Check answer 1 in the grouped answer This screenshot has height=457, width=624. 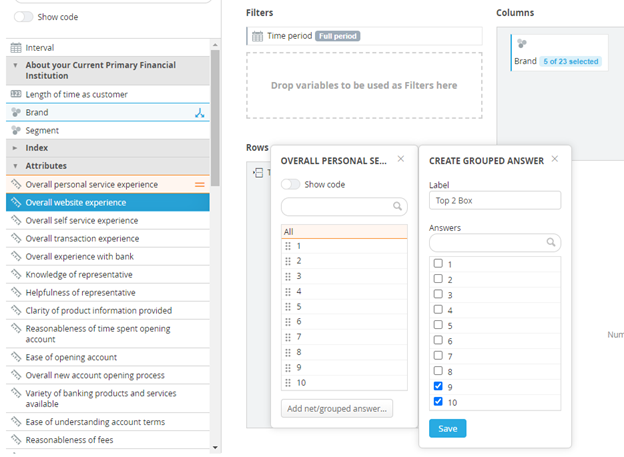pos(438,264)
